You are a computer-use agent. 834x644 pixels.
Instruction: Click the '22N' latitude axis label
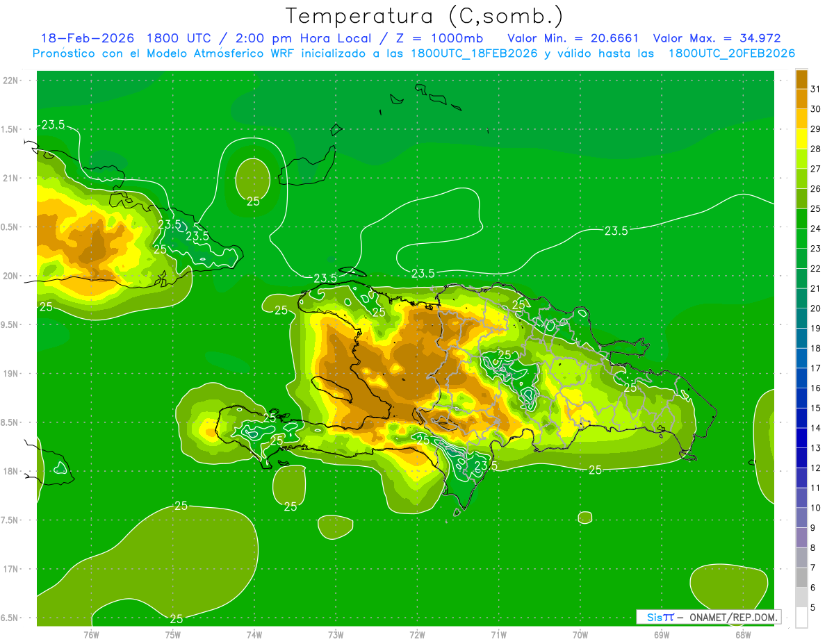(12, 80)
